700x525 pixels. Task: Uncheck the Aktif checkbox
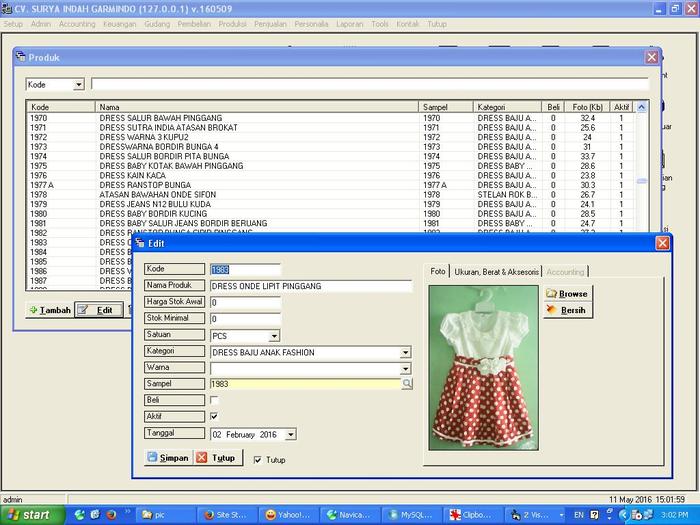tap(214, 416)
